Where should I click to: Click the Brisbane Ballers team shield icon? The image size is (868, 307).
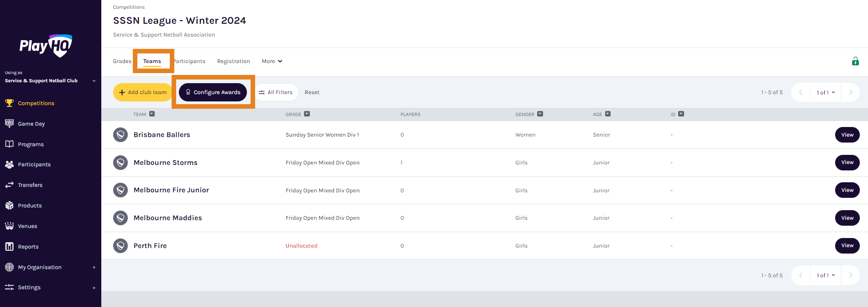tap(120, 135)
